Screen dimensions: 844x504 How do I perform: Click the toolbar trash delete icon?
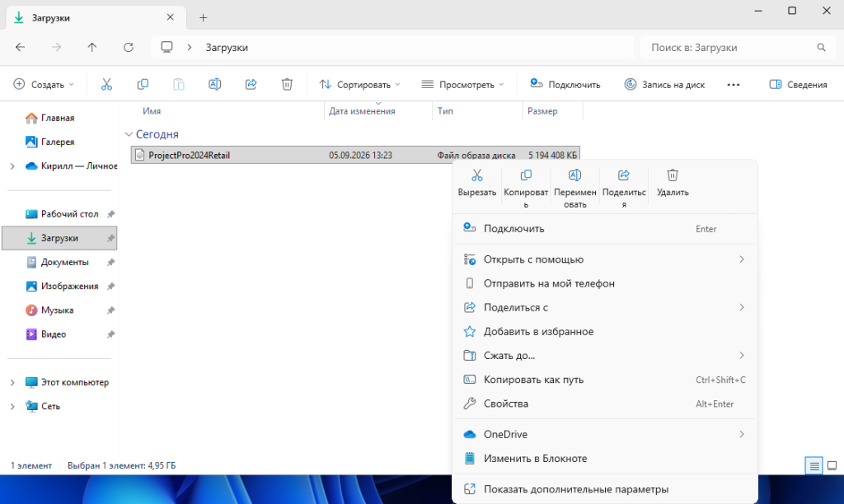tap(287, 85)
